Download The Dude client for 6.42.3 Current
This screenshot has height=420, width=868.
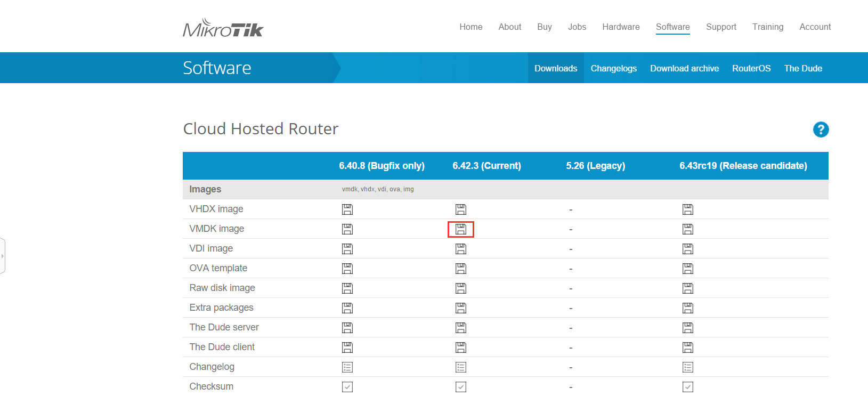click(x=461, y=348)
